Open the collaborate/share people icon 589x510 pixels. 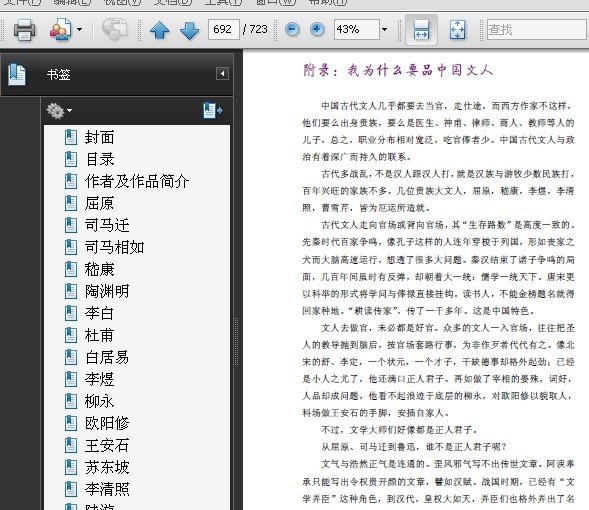60,30
